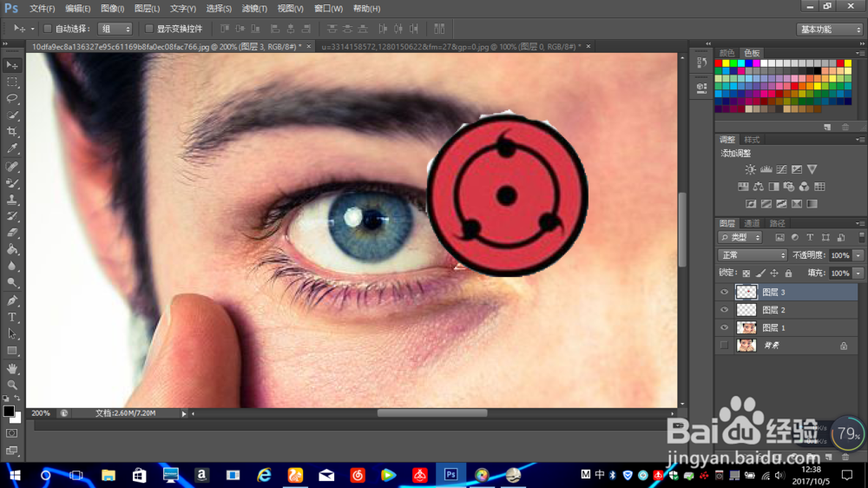Switch to the 颜色 tab

727,53
